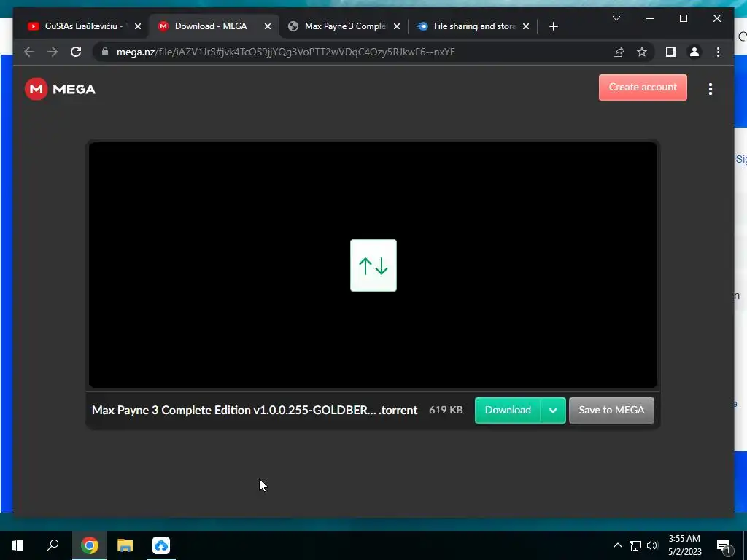Viewport: 747px width, 560px height.
Task: Select the Download - MEGA tab
Action: [211, 26]
